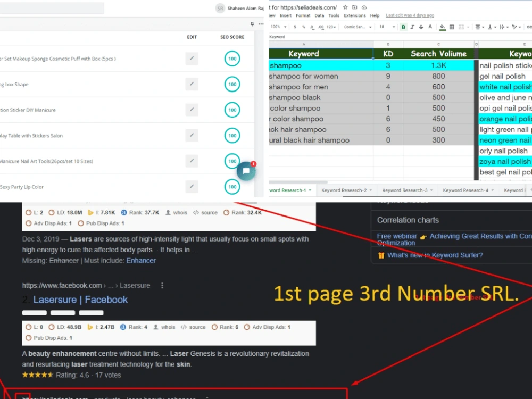The width and height of the screenshot is (532, 399).
Task: Select column B header in Sheets
Action: 388,44
